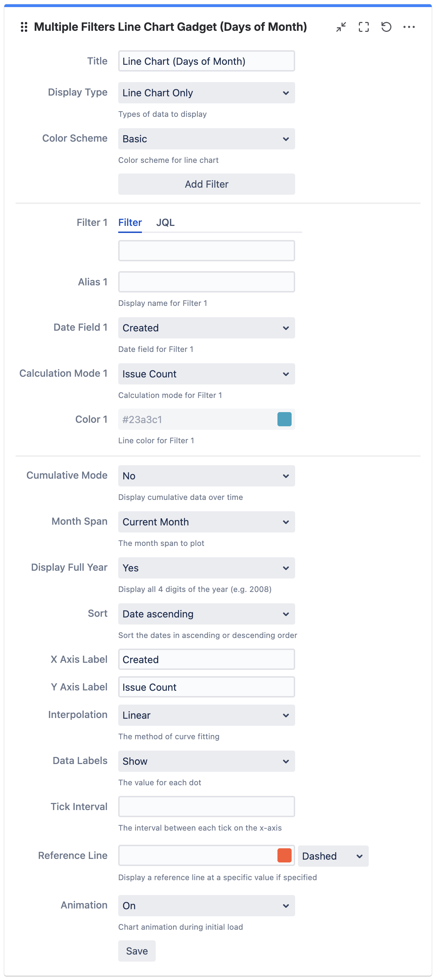Save the gadget configuration
Viewport: 436px width, 980px height.
[137, 951]
